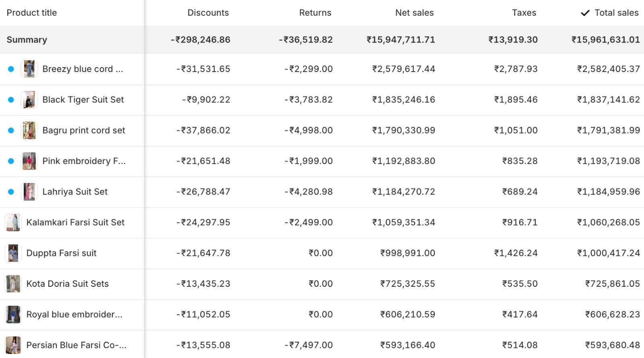Open the Lahriya Suit Set product
The height and width of the screenshot is (358, 644).
[x=75, y=192]
